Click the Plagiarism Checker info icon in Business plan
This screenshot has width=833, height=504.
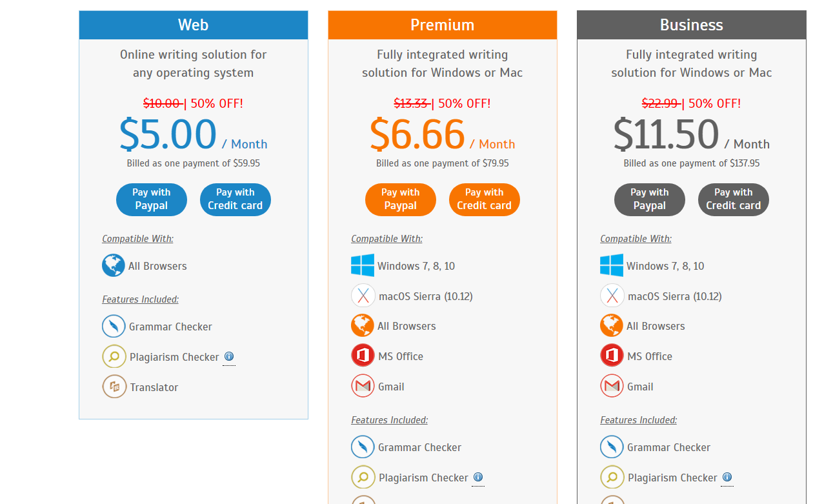pos(727,477)
